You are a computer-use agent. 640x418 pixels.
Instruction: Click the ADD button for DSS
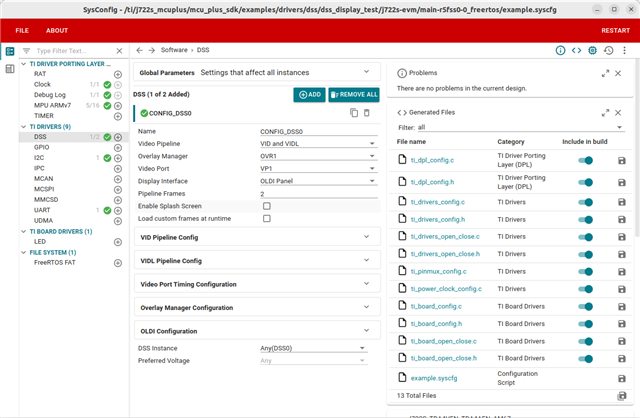point(309,95)
